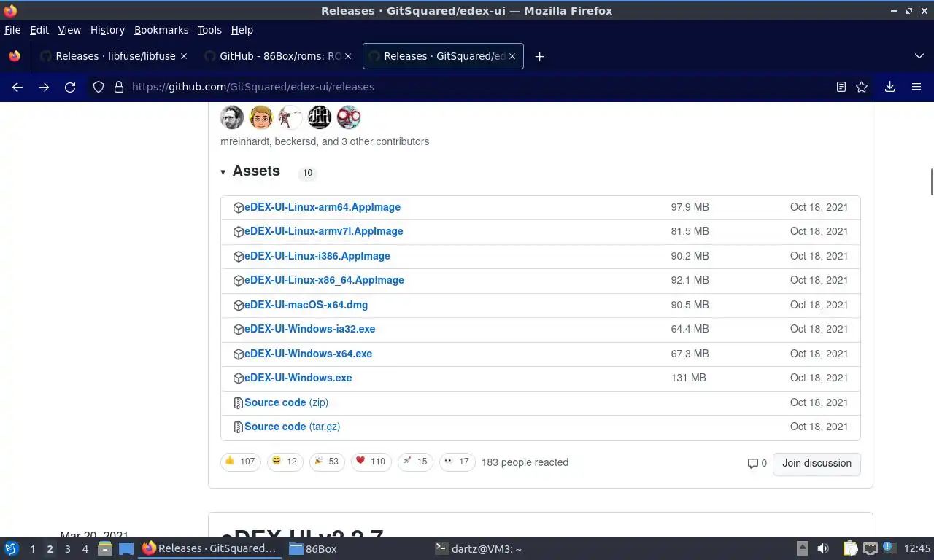Screen dimensions: 934x560
Task: Download eDEX-UI-Windows.exe installer
Action: [298, 378]
